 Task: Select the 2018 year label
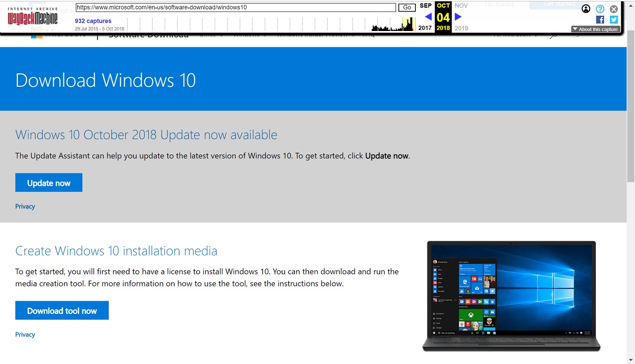[x=443, y=28]
